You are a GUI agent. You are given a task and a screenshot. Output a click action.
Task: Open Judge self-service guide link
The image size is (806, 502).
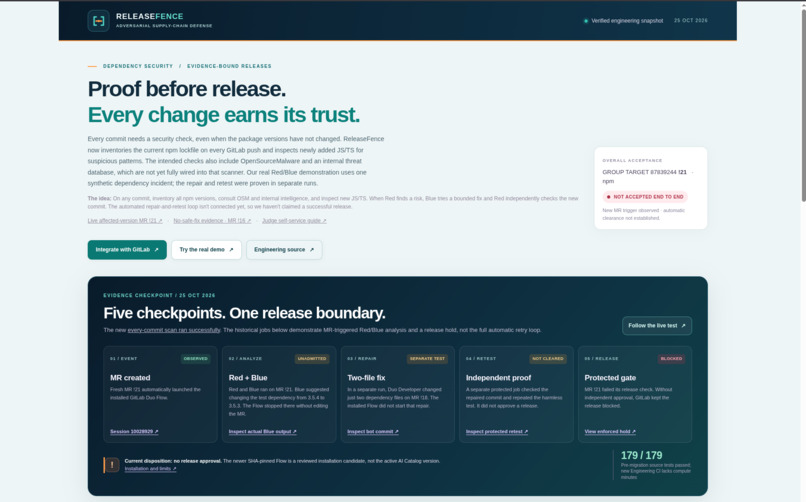coord(294,221)
